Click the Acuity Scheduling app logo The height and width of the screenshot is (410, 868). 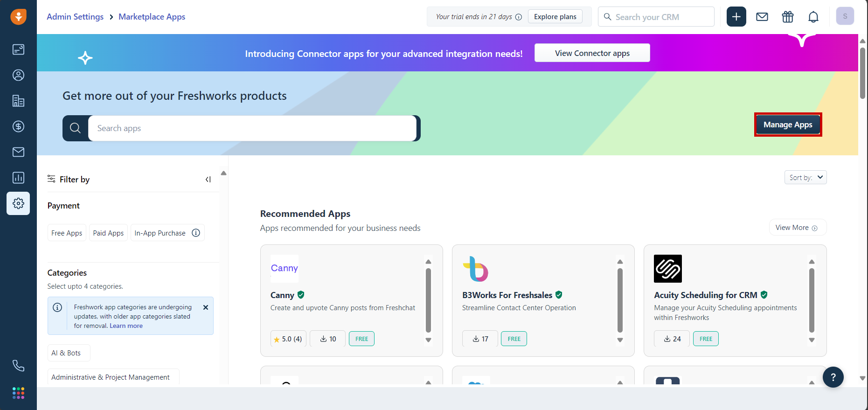point(668,269)
